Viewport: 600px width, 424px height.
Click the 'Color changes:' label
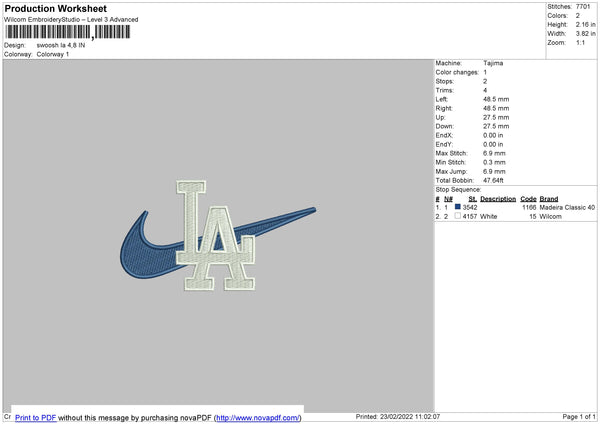click(457, 72)
